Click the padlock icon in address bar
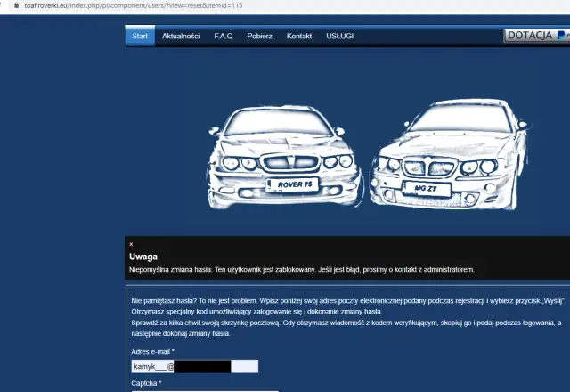Image resolution: width=570 pixels, height=392 pixels. coord(5,5)
